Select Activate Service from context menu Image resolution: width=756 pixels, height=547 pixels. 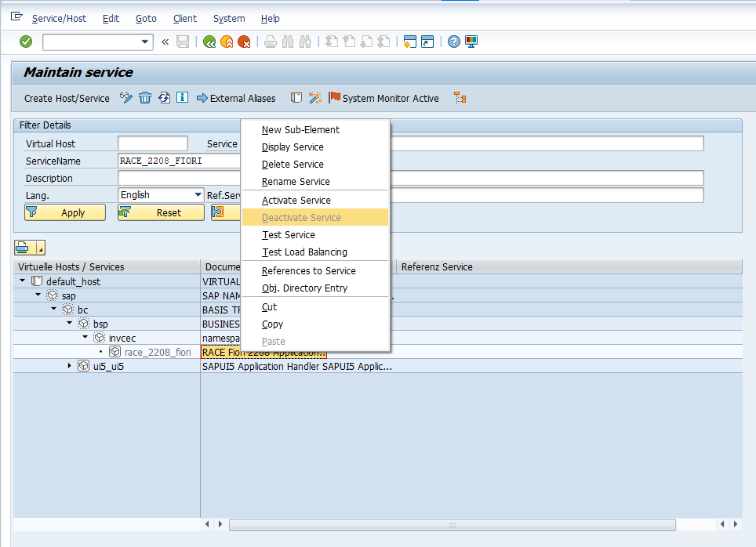pyautogui.click(x=296, y=201)
